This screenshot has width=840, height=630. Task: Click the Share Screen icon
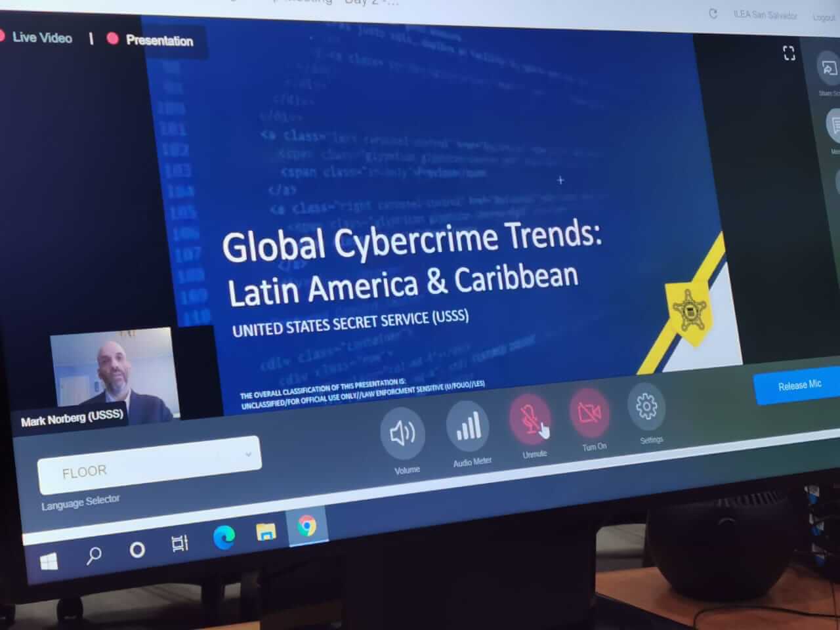click(828, 68)
